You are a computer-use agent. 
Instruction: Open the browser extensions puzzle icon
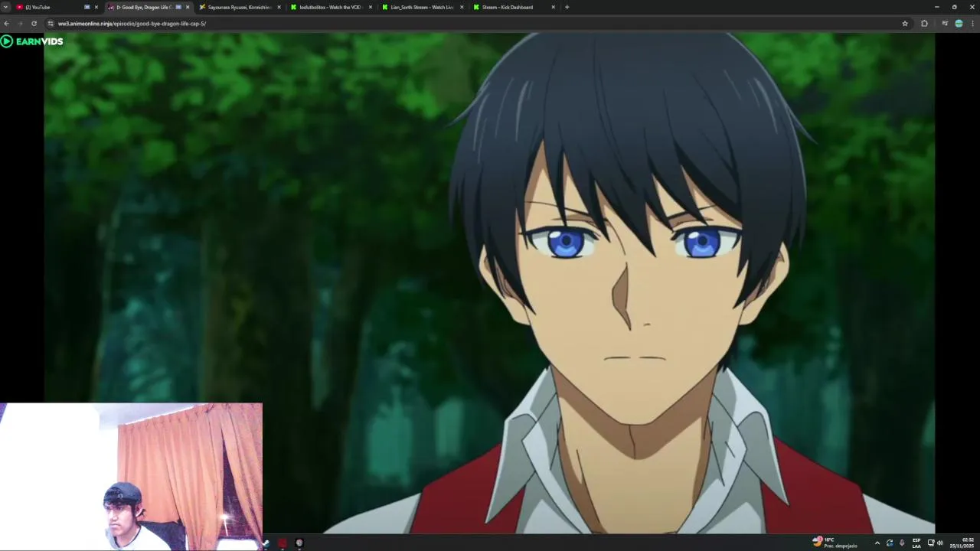(924, 24)
